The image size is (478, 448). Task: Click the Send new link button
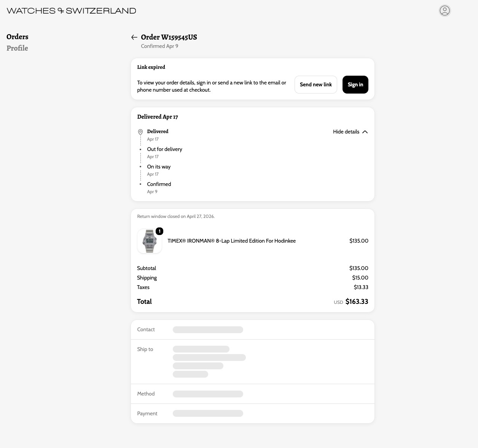[x=316, y=84]
